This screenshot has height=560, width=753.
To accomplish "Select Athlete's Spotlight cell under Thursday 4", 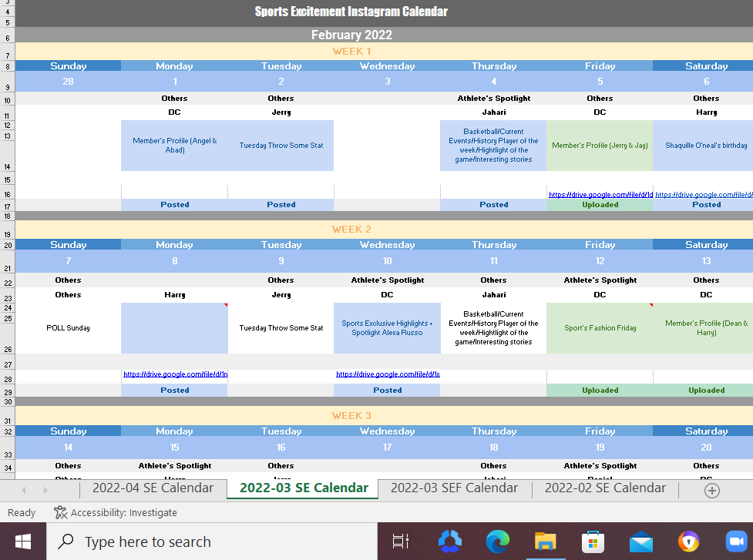I will pos(493,99).
